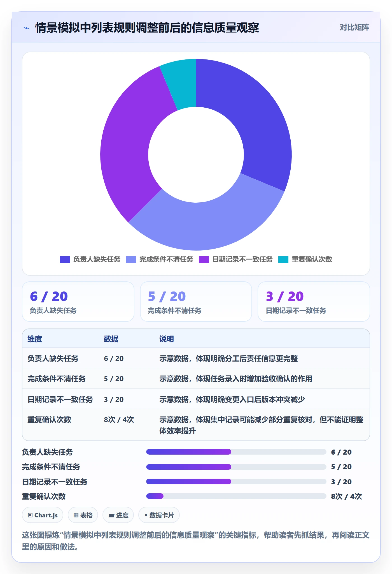The height and width of the screenshot is (574, 392).
Task: Click the 完成条件不清任务 progress bar
Action: pos(236,467)
